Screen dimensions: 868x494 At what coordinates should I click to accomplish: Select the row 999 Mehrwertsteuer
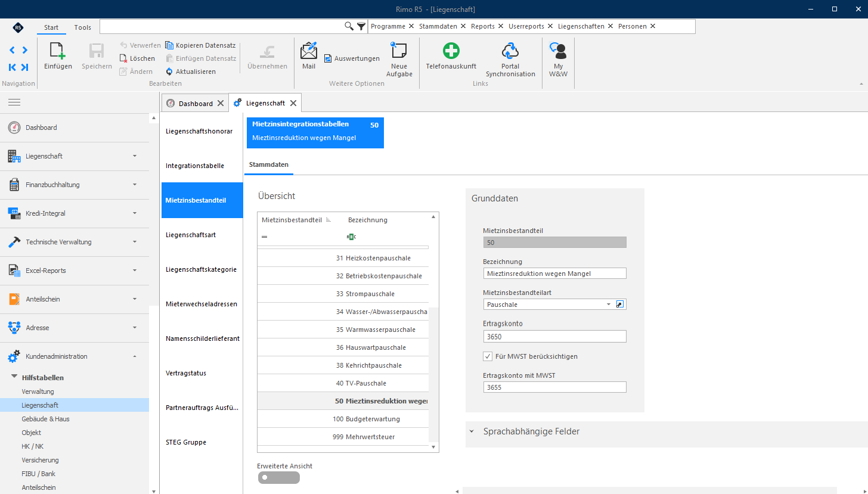[x=343, y=437]
